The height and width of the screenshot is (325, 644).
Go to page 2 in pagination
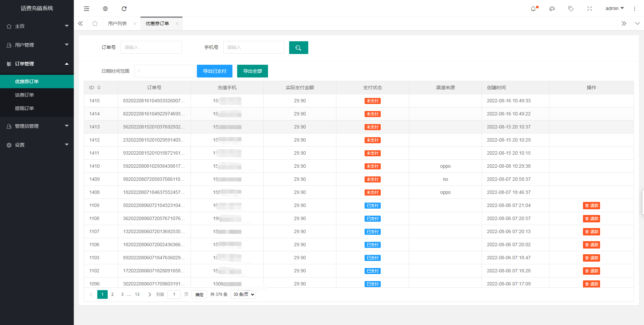tap(112, 294)
